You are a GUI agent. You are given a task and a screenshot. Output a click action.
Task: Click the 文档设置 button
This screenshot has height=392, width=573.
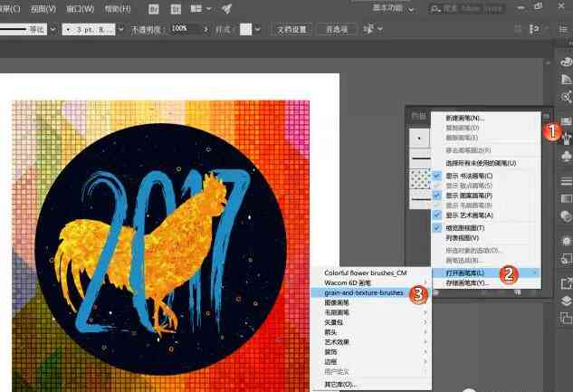pos(291,29)
